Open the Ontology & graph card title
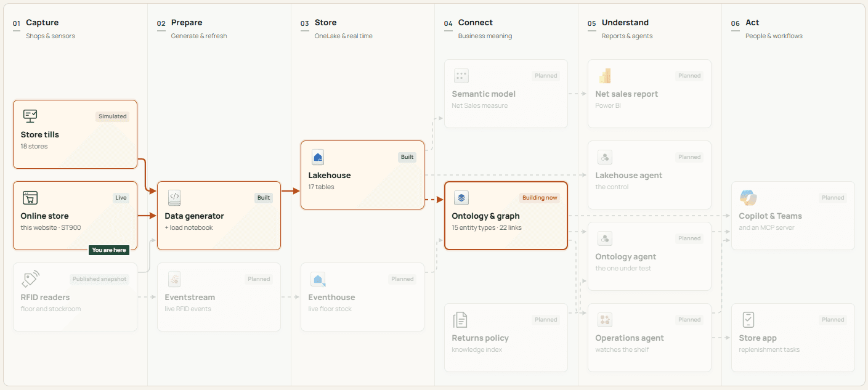 (485, 216)
